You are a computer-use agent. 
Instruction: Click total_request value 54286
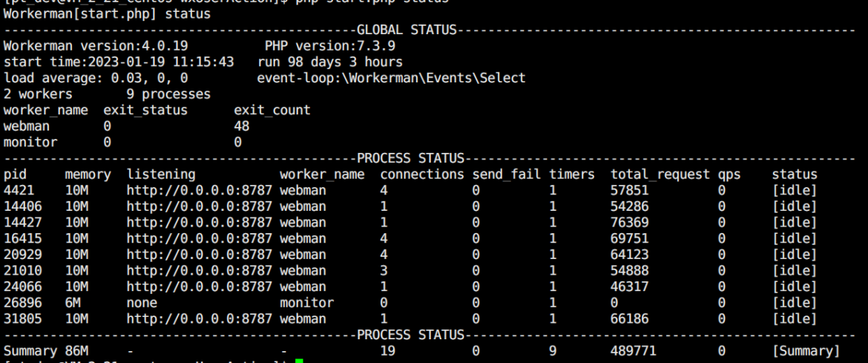click(x=629, y=206)
